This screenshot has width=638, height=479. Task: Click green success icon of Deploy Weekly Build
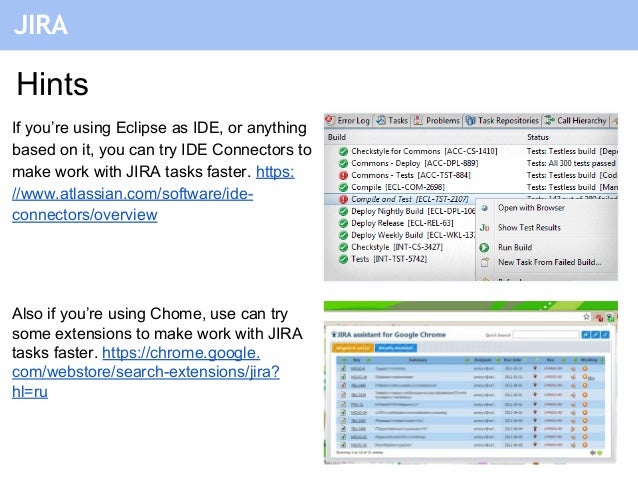pos(343,235)
